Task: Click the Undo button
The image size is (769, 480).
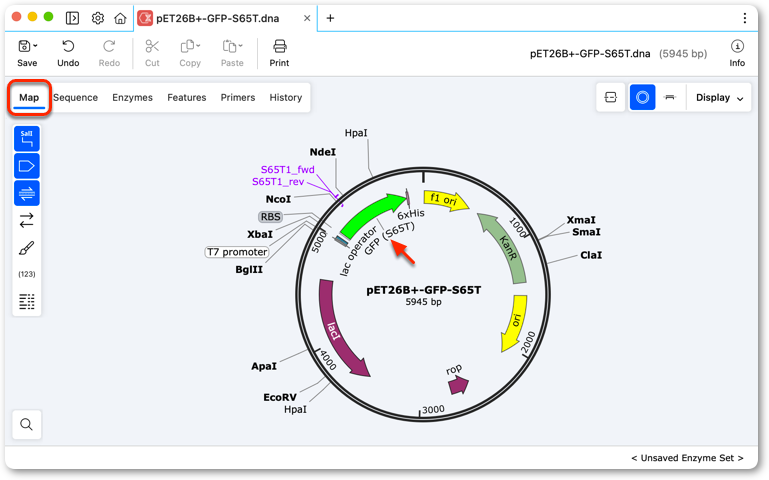Action: tap(68, 53)
